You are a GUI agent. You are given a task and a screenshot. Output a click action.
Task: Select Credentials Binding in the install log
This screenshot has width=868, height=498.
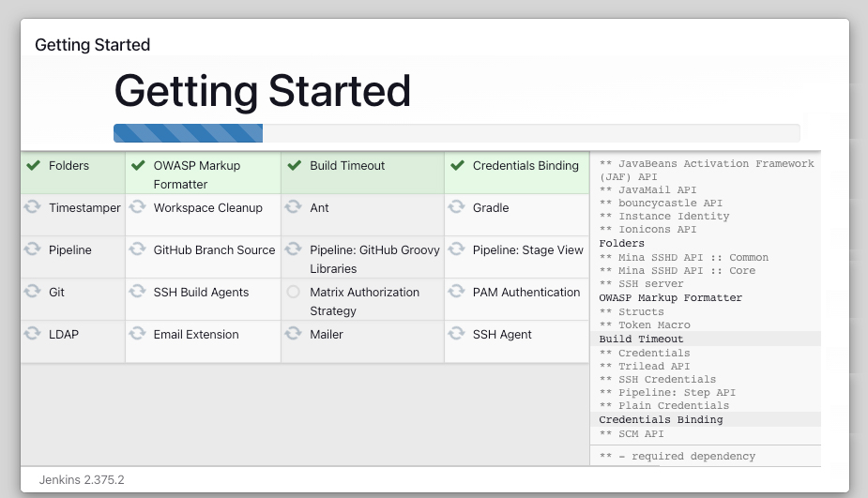(661, 419)
